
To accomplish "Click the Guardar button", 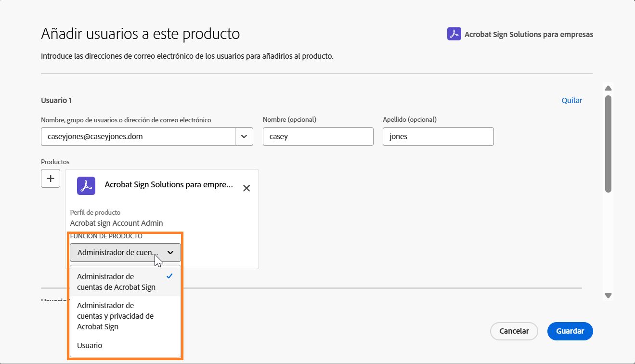I will tap(570, 331).
